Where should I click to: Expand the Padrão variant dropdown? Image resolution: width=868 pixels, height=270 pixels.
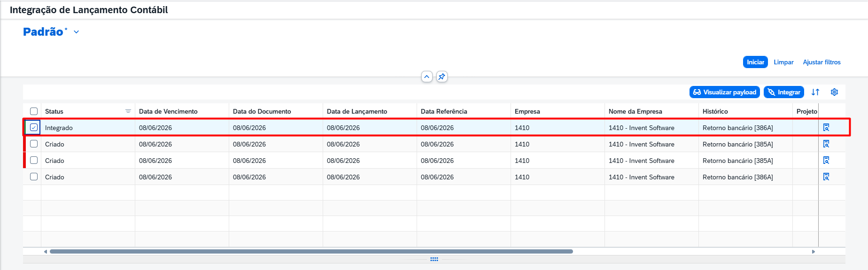tap(76, 32)
